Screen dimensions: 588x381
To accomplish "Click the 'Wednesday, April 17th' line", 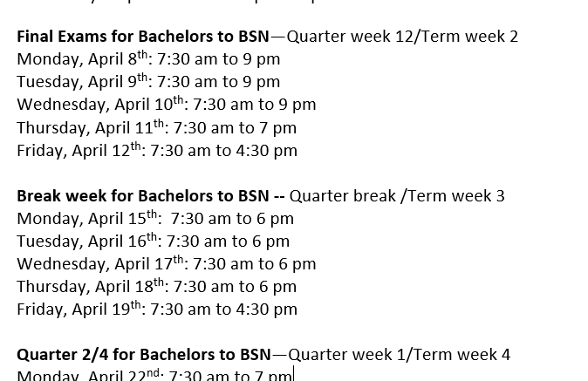I will click(x=167, y=264).
